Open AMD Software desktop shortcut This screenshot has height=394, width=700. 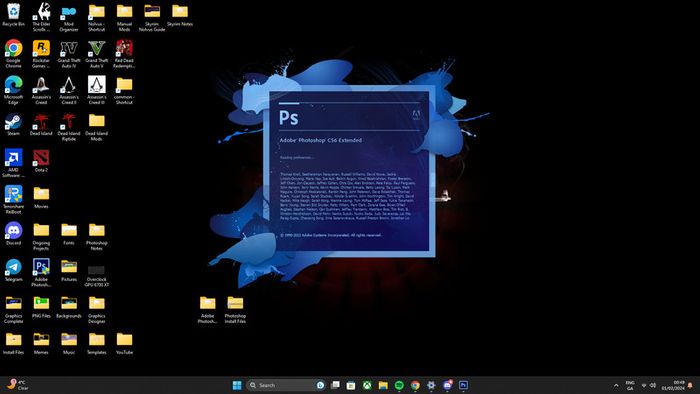click(13, 163)
